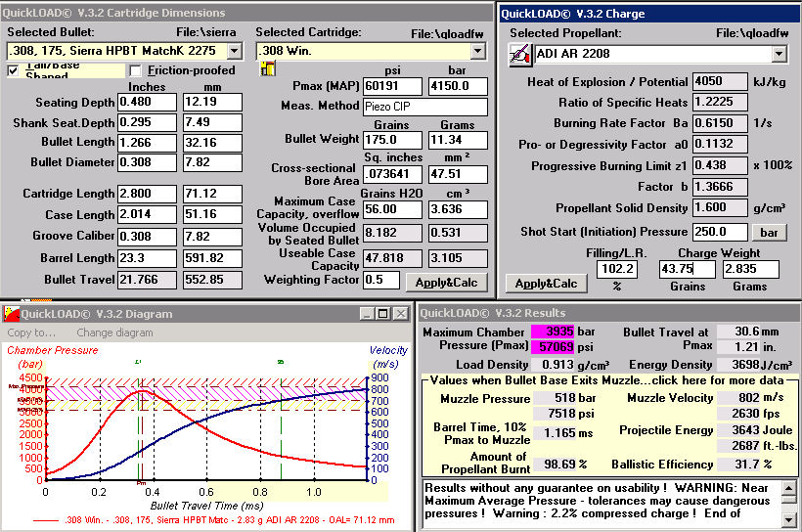Click the Bullet Length inches field
The image size is (802, 532).
tap(148, 143)
